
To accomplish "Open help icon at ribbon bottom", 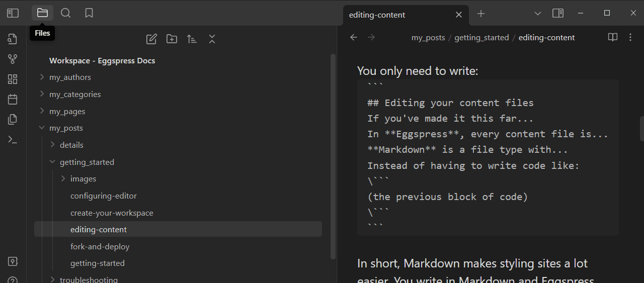I will (13, 279).
